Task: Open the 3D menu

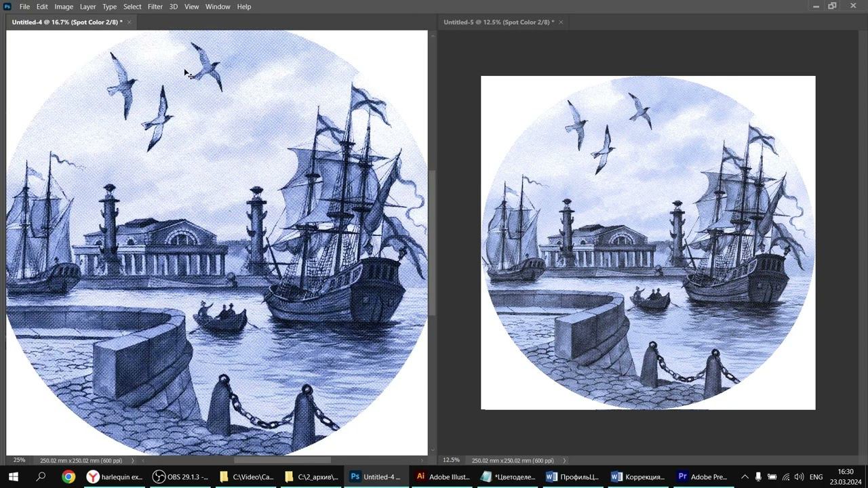Action: (x=174, y=7)
